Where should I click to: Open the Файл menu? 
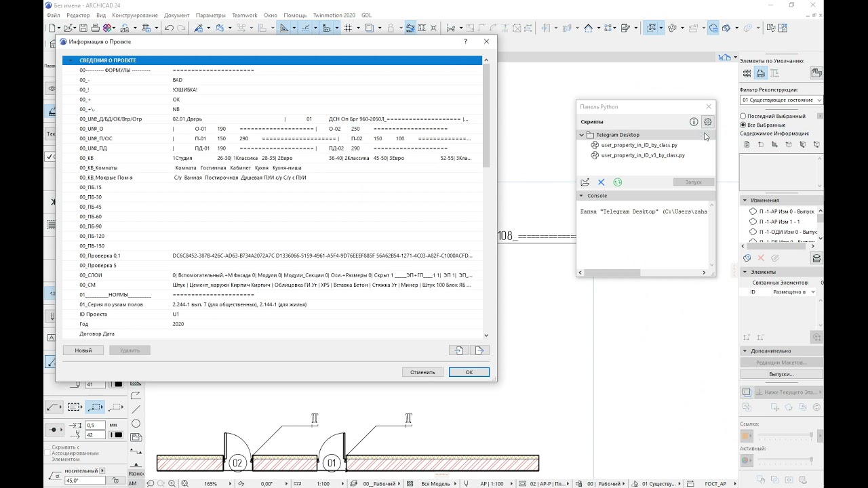point(53,15)
